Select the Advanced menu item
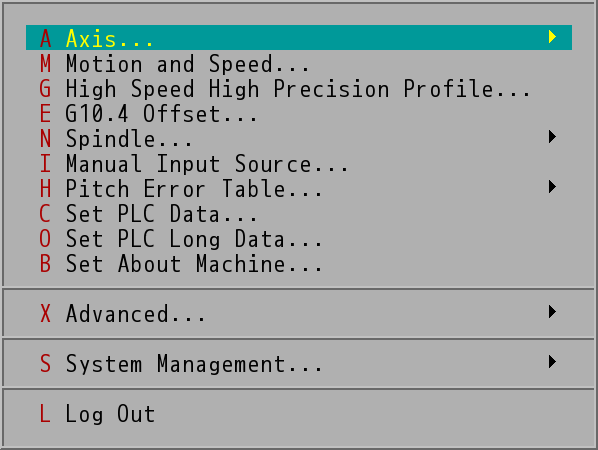This screenshot has width=598, height=450. click(x=299, y=313)
